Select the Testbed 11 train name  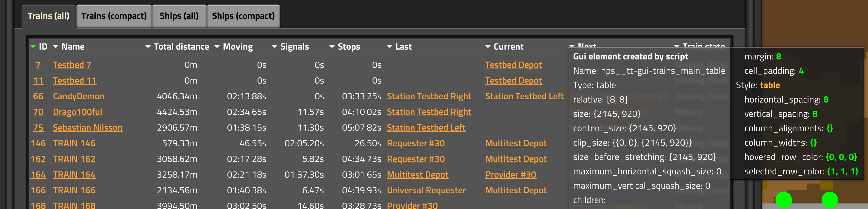point(75,81)
